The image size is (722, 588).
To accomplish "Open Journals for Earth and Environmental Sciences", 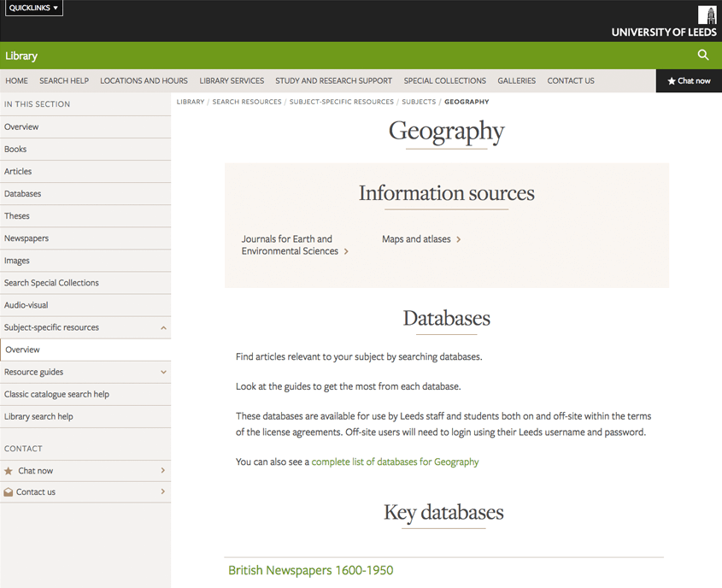I will pos(290,245).
